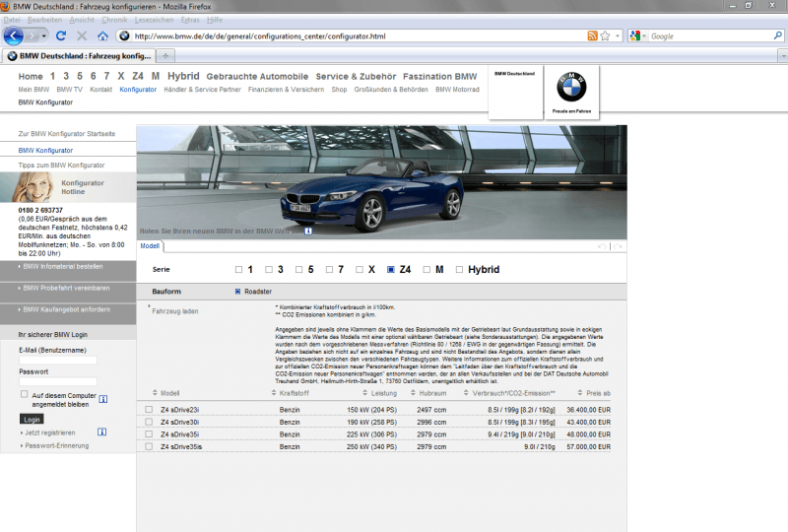Select the Modell tab
Screen dimensions: 788x532
point(150,246)
